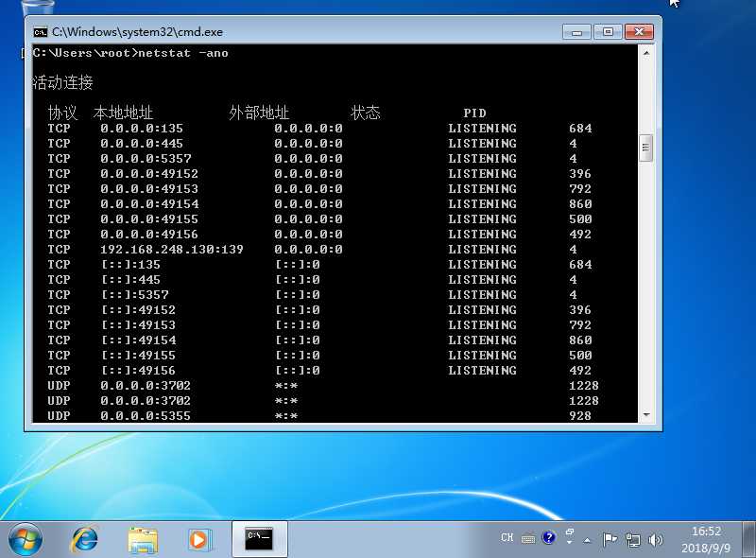This screenshot has width=756, height=558.
Task: Click PID 860 in the 0.0.0.0:49154 row
Action: click(x=580, y=203)
